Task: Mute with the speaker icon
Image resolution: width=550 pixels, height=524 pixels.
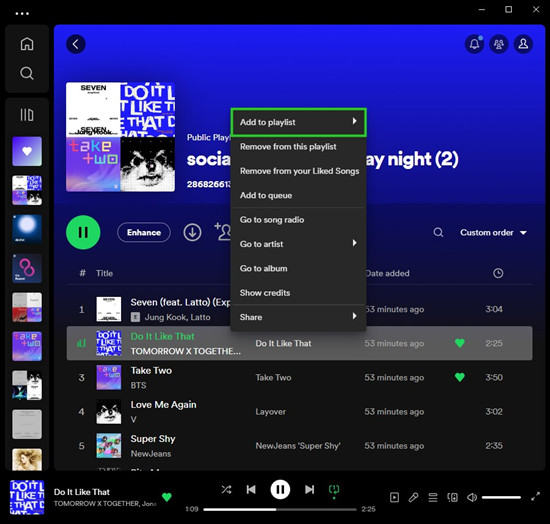Action: (472, 497)
